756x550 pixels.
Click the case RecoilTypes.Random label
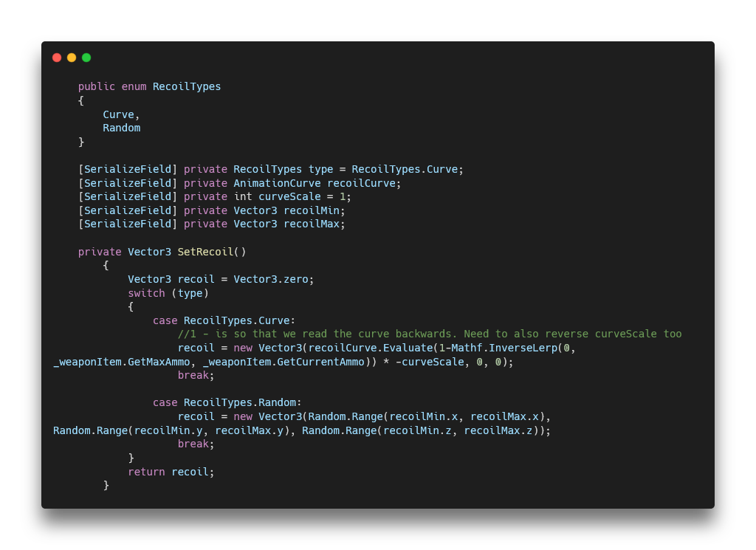tap(227, 402)
